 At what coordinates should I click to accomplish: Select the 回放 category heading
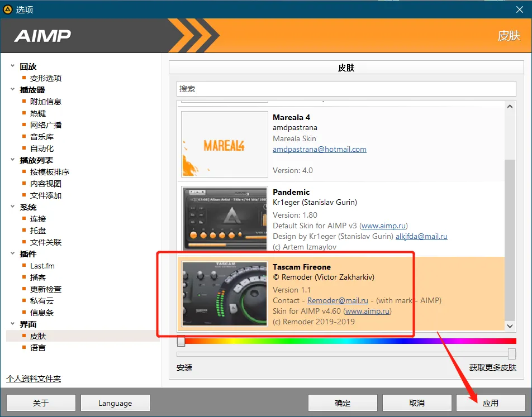[x=28, y=66]
